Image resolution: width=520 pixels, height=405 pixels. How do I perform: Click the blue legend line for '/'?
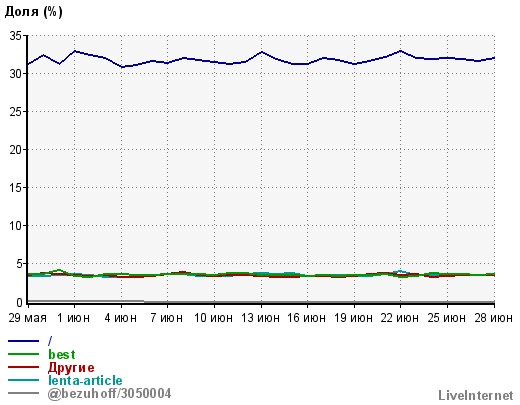point(23,341)
